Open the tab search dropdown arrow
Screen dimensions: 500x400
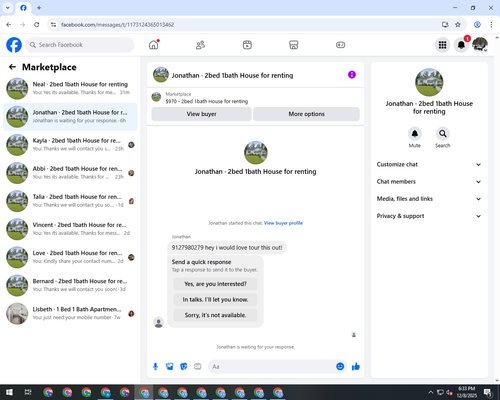click(x=8, y=8)
